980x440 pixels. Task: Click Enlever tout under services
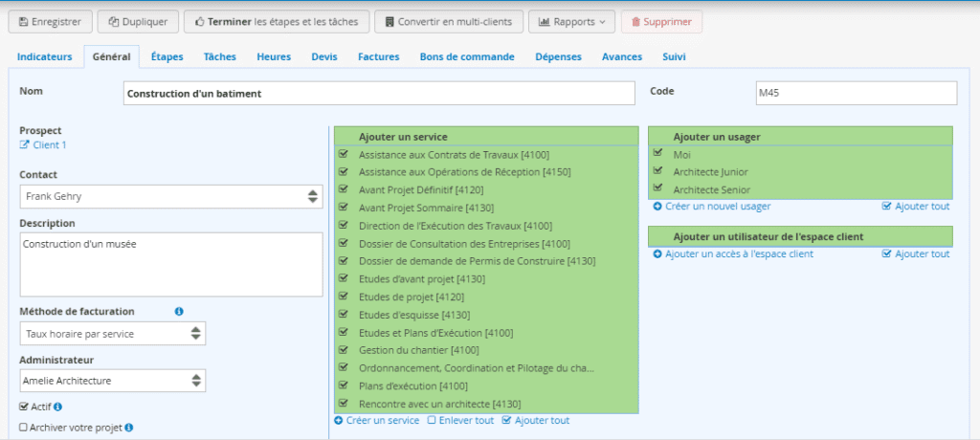pos(460,421)
